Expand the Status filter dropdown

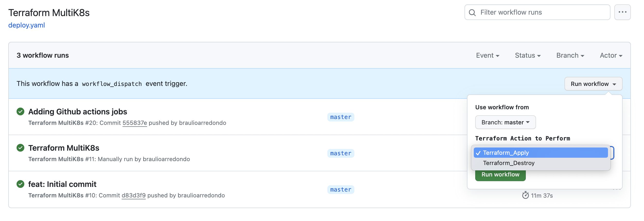click(x=528, y=55)
